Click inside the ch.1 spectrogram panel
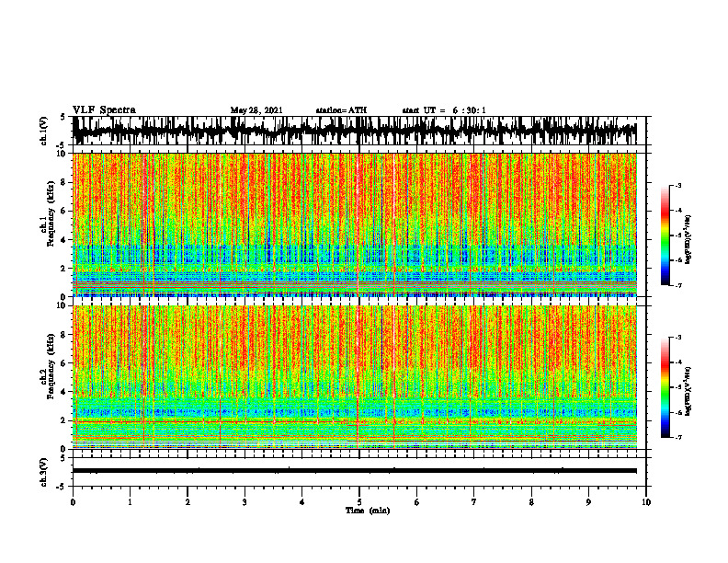Image resolution: width=728 pixels, height=563 pixels. 354,224
